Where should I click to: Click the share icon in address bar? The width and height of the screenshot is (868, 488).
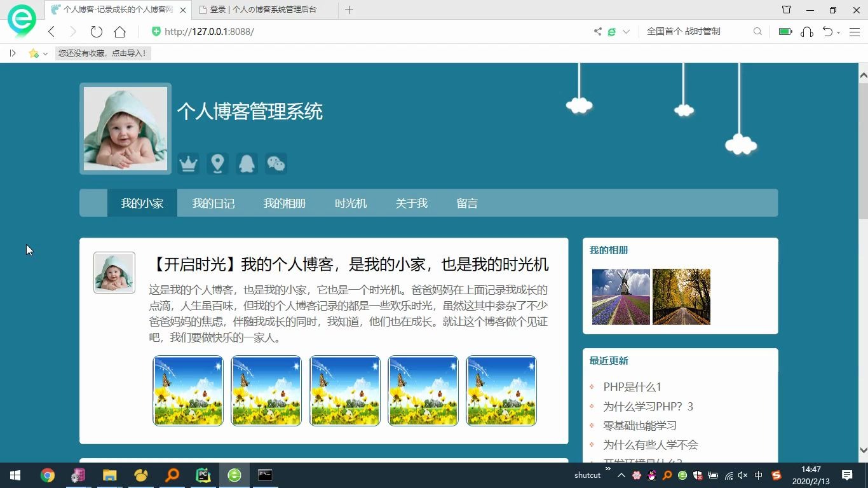[597, 31]
